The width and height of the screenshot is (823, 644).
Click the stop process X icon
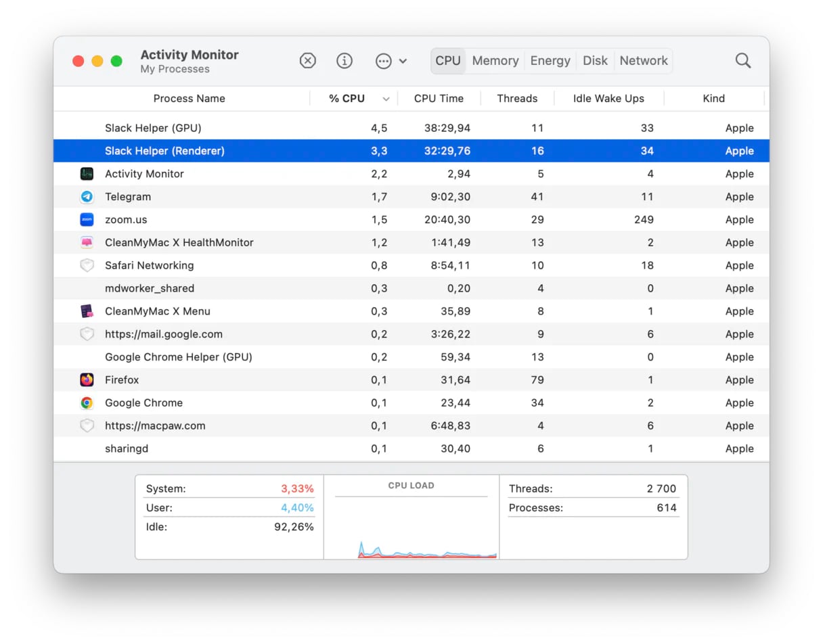coord(307,61)
